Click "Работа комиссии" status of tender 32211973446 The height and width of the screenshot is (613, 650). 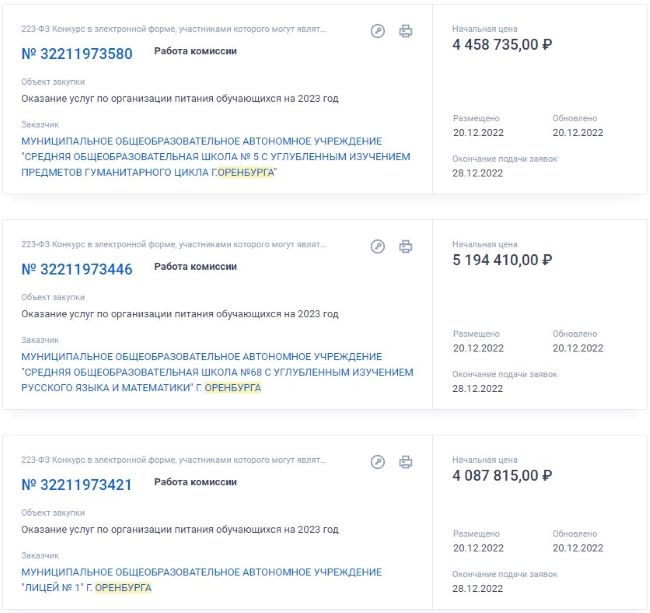[195, 267]
